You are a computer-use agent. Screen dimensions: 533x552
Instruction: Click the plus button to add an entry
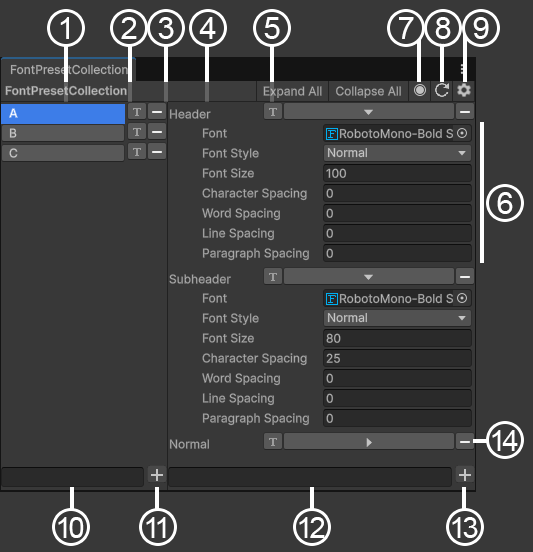pos(465,475)
